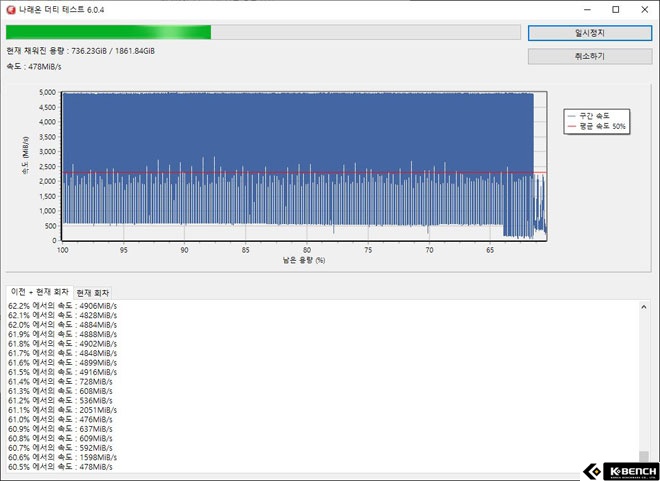The width and height of the screenshot is (660, 481).
Task: Click the log scrollbar up arrow
Action: [644, 307]
